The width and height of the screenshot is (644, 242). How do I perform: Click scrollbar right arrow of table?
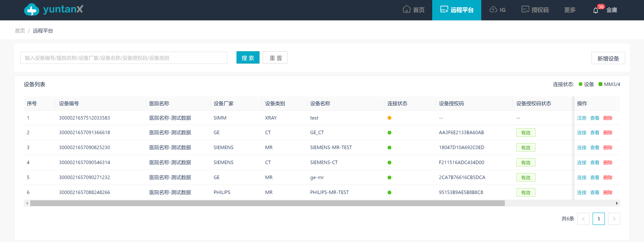[617, 203]
